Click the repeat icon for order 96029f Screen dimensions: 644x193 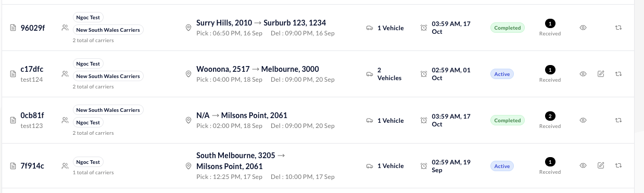(618, 28)
